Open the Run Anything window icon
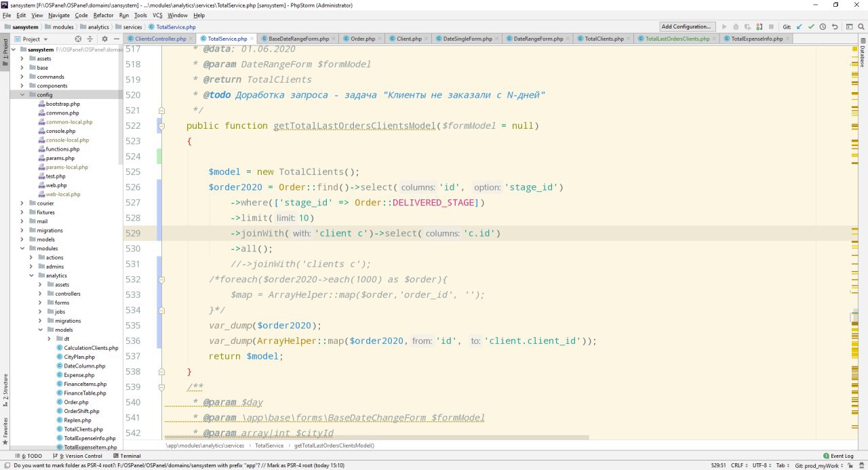The image size is (868, 470). point(848,26)
